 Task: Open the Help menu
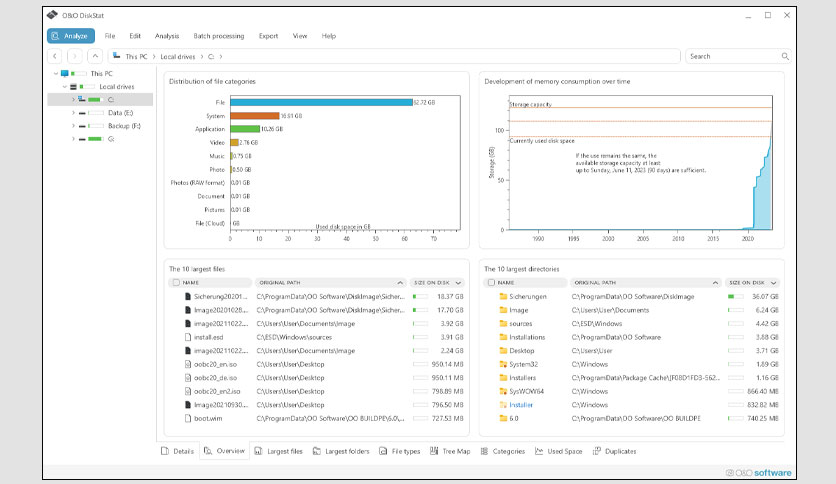click(x=328, y=36)
